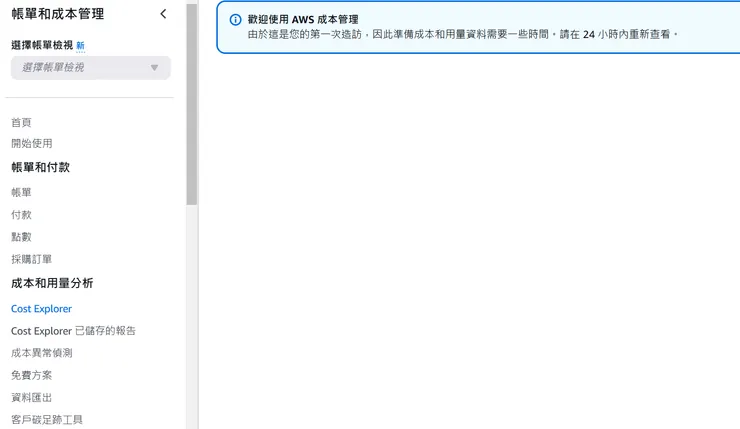Click the blue 新 badge next to 選擇帳單檢視
Image resolution: width=740 pixels, height=429 pixels.
(80, 46)
